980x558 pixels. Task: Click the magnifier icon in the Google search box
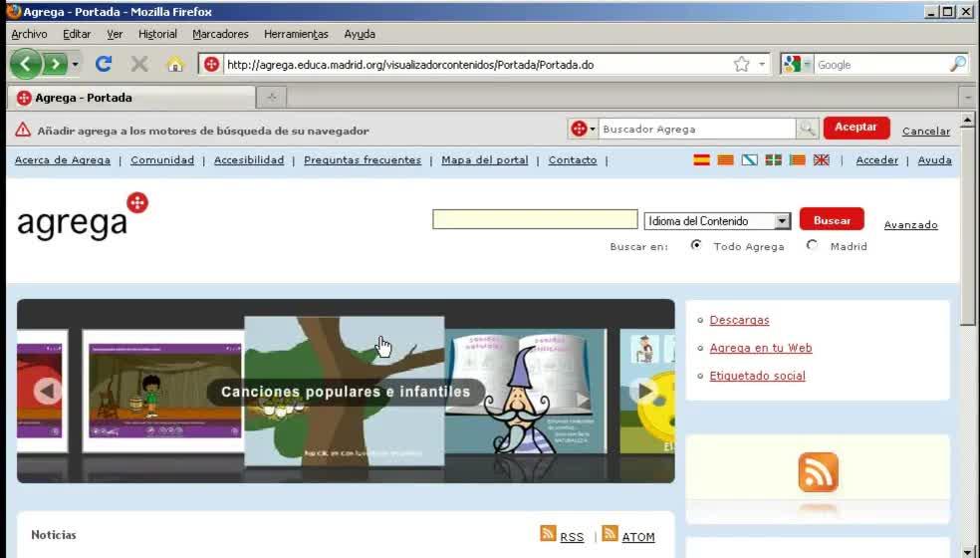(957, 64)
